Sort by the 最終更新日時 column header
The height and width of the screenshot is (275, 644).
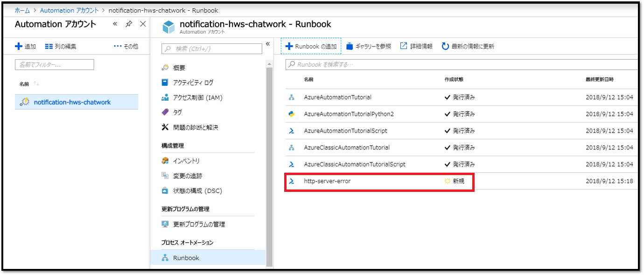coord(600,80)
